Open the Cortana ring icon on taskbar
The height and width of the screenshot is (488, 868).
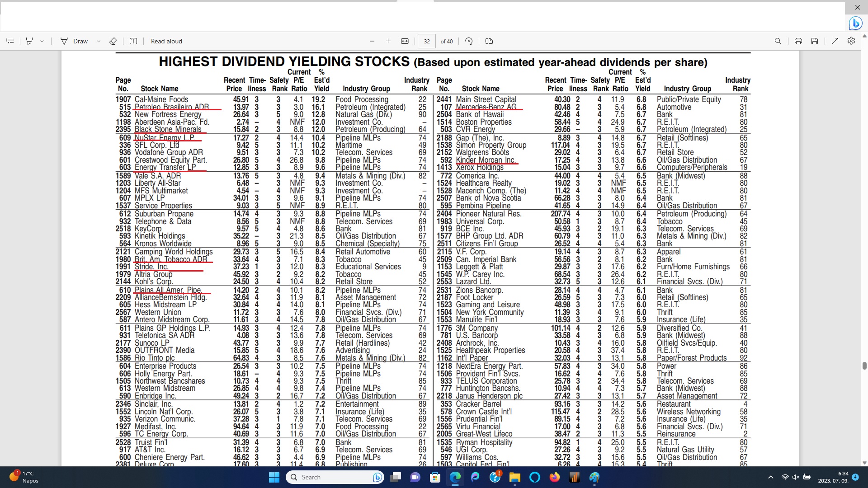coord(535,477)
